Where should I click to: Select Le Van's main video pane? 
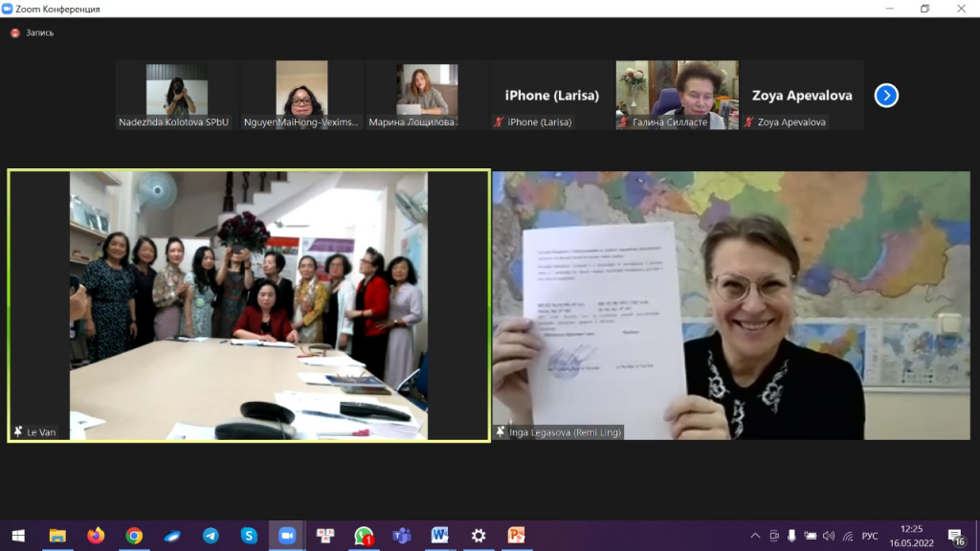(x=249, y=305)
